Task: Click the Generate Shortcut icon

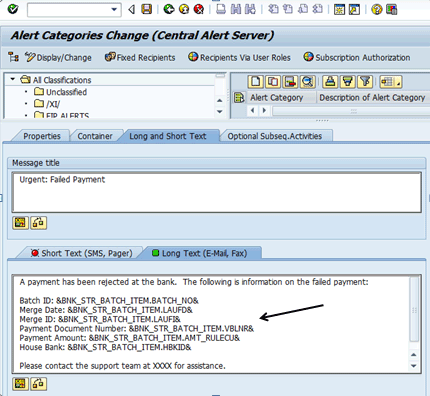Action: point(354,9)
